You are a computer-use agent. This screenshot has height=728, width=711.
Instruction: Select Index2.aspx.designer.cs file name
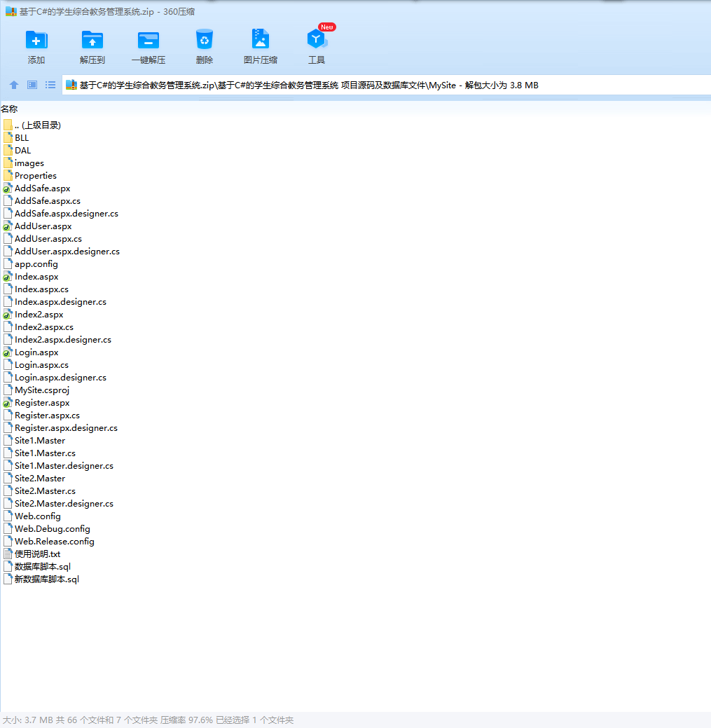63,339
